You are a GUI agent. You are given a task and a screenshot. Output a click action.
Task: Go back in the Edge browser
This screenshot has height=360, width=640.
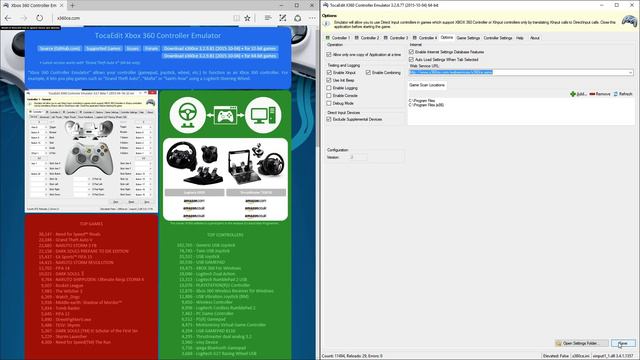click(x=8, y=18)
